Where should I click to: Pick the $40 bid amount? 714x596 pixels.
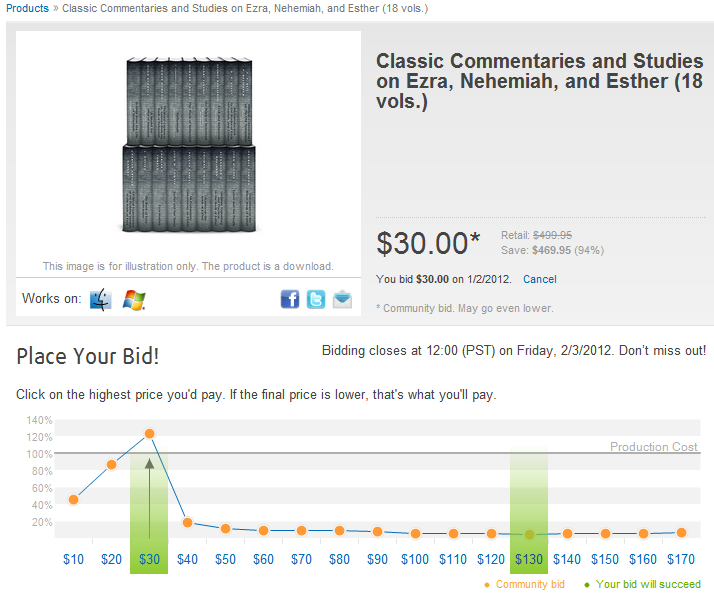pyautogui.click(x=187, y=559)
